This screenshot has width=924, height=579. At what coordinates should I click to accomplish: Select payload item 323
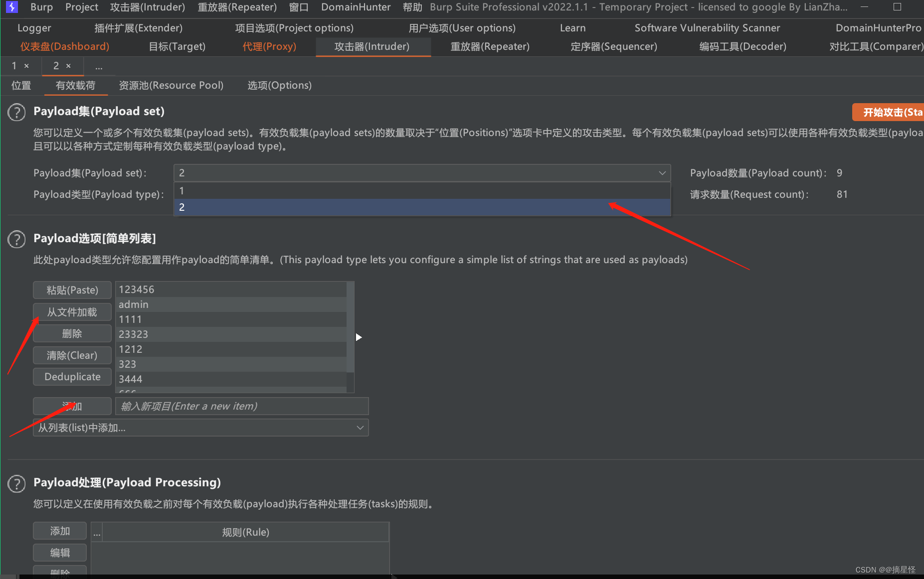(231, 364)
